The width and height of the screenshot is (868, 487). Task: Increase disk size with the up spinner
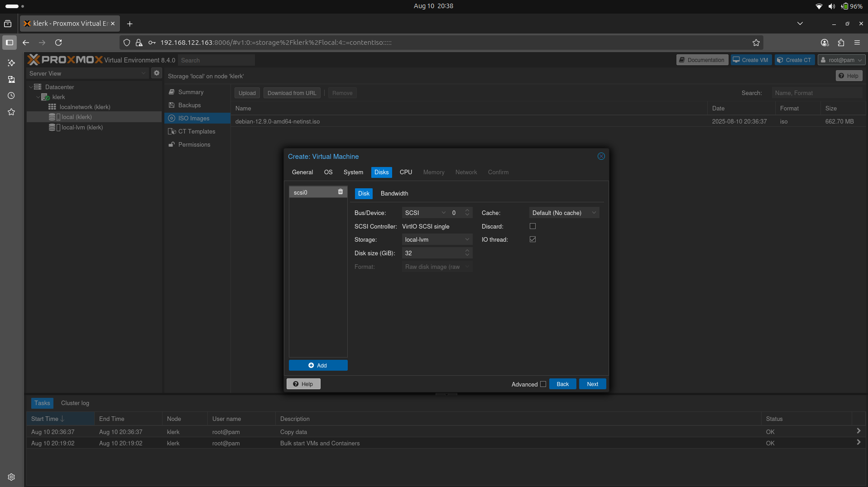pos(467,251)
